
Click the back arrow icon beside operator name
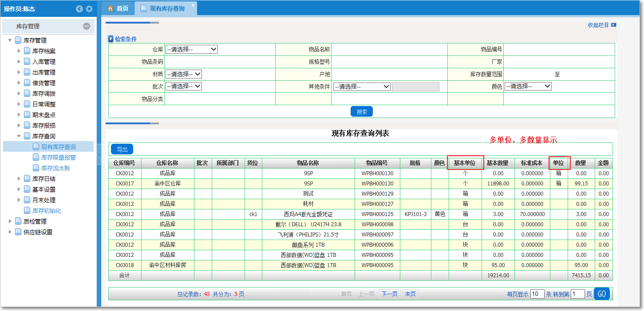[79, 9]
